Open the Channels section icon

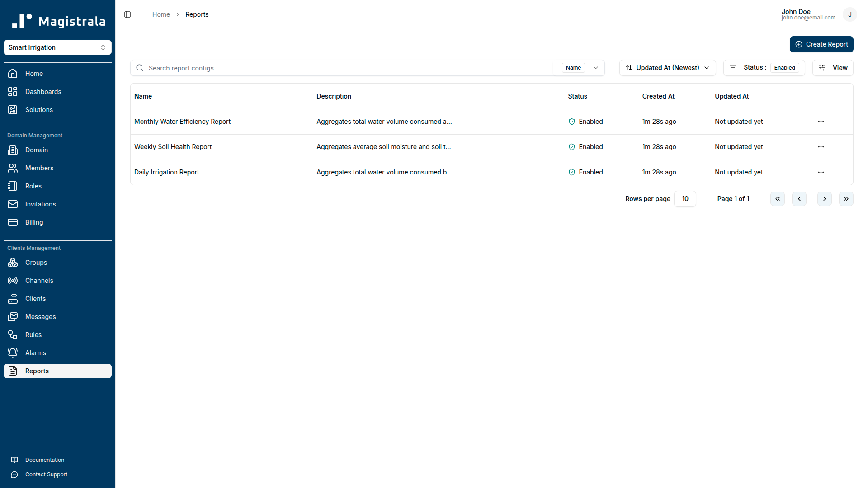click(x=12, y=281)
